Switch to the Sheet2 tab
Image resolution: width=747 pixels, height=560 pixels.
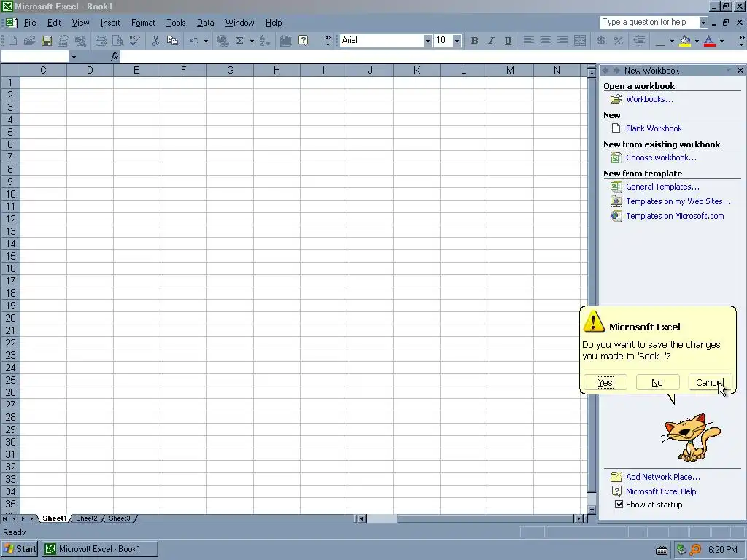click(87, 518)
